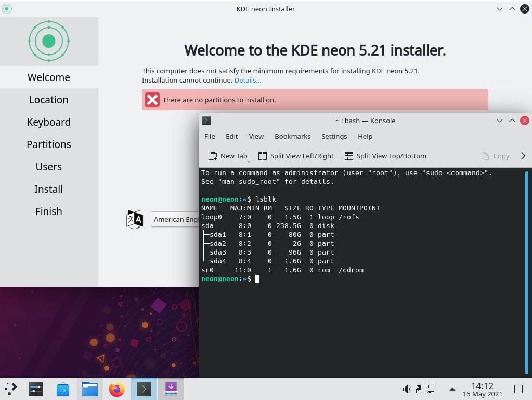Select the Users step in installer sidebar
This screenshot has height=400, width=532.
(x=49, y=167)
